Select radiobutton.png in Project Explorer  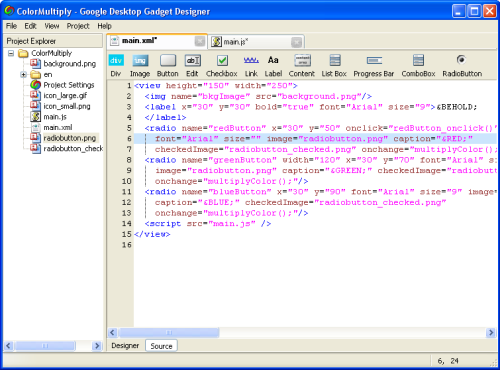click(x=70, y=138)
